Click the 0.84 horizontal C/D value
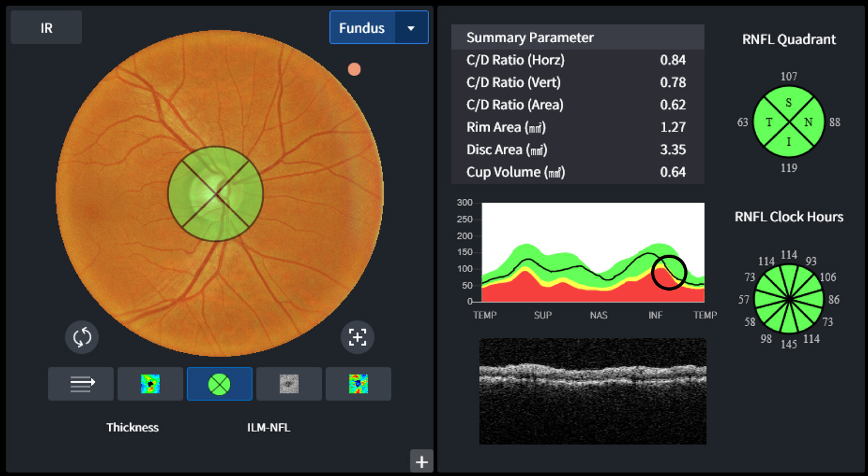Viewport: 868px width, 476px height. coord(673,60)
